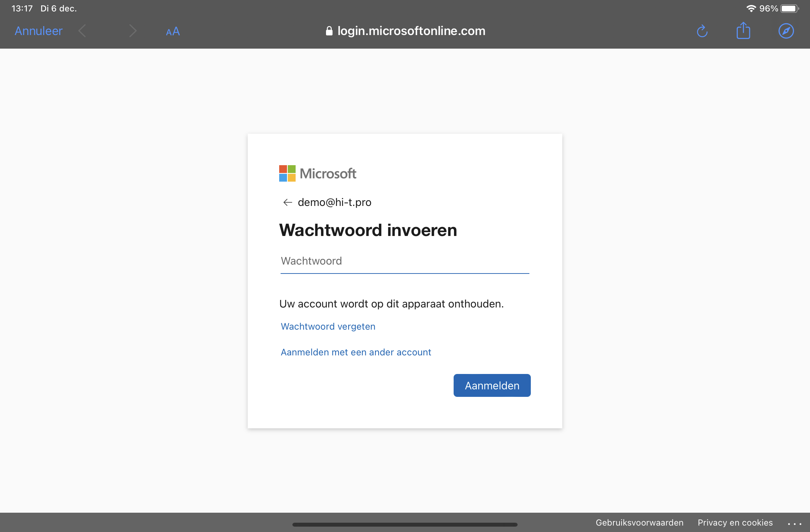Open Privacy en cookies footer link
Screen dimensions: 810x532
click(735, 523)
